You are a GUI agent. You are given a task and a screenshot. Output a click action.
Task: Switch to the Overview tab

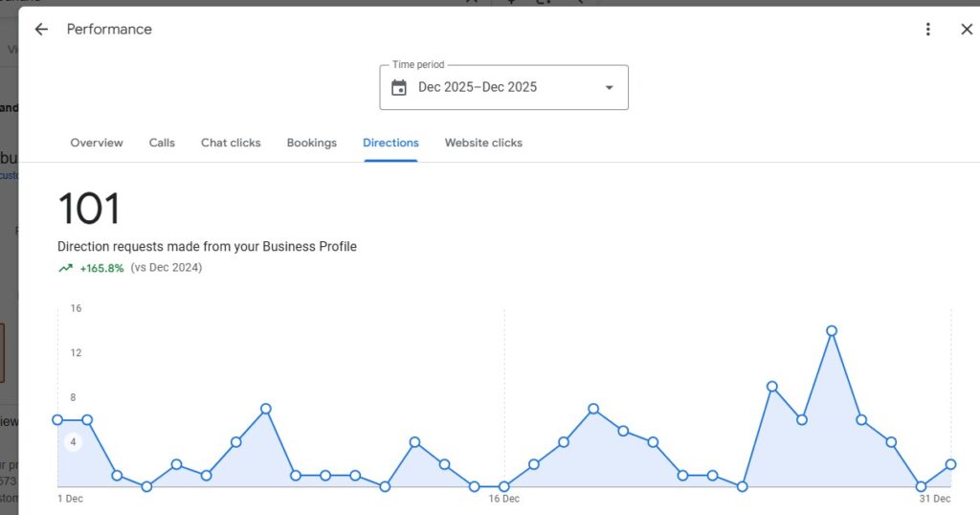pos(97,143)
